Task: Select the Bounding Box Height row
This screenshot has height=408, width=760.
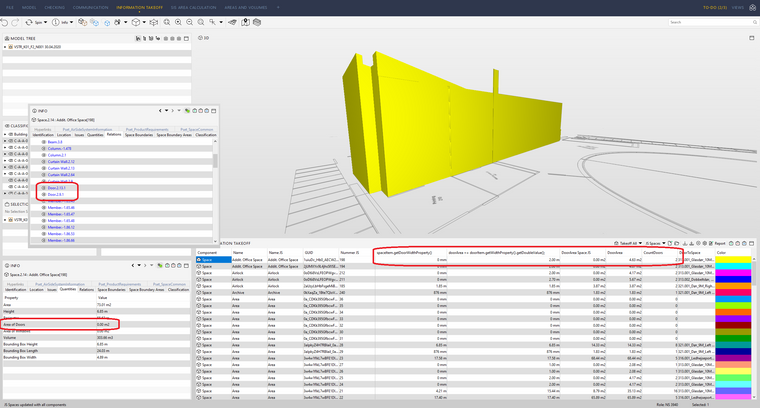Action: coord(97,345)
